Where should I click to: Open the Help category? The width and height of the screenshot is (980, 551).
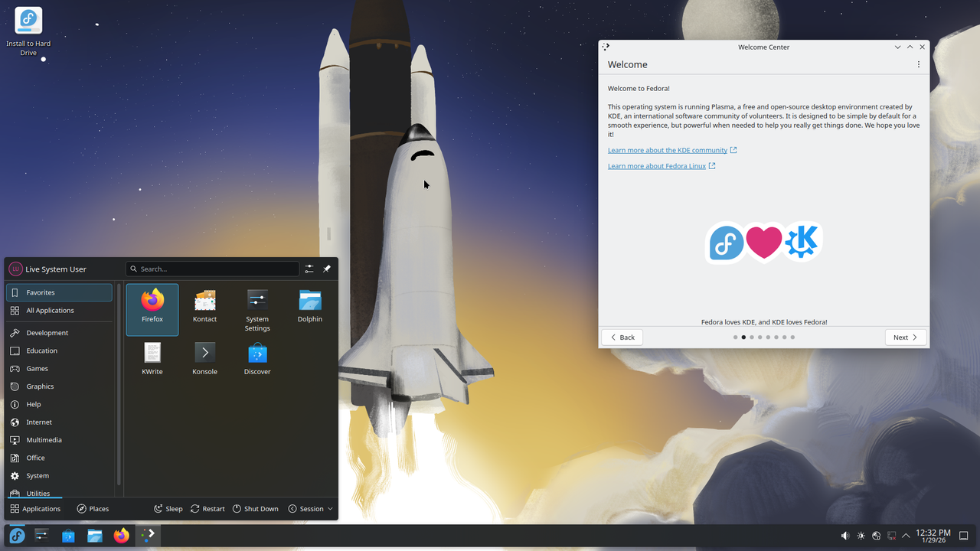click(59, 404)
